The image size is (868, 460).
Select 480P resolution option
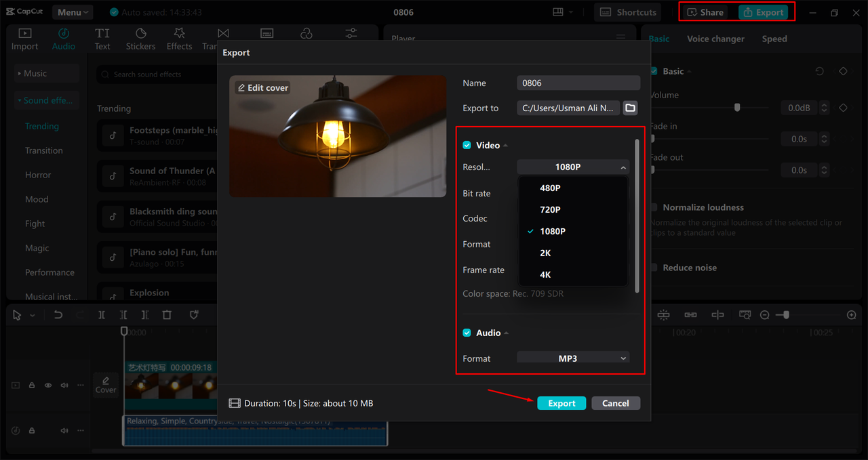[x=574, y=188]
